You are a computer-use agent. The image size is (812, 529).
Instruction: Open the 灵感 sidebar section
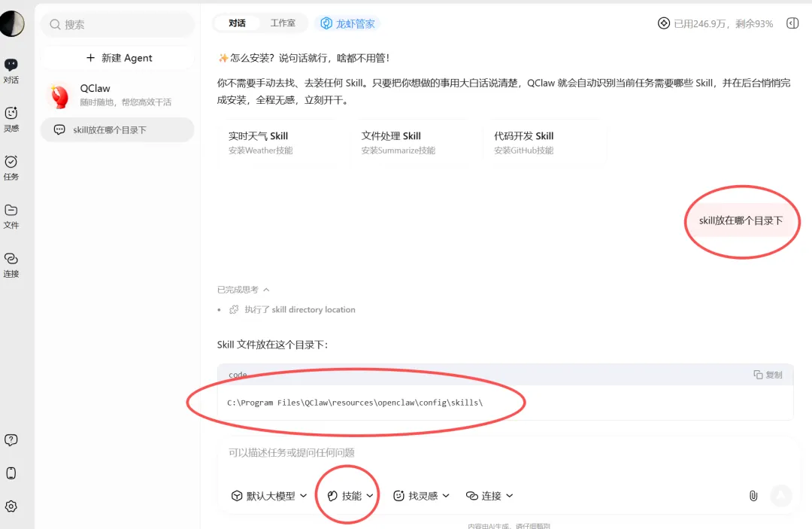pos(11,120)
